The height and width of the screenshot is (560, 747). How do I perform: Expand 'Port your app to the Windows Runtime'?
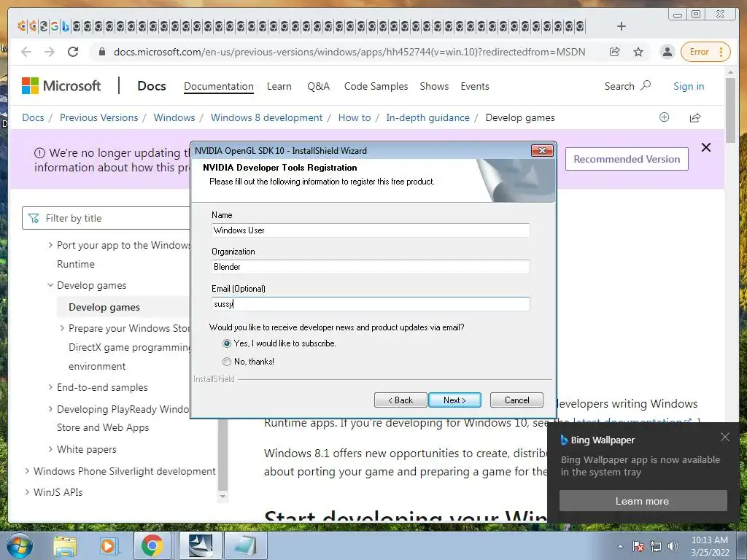(x=50, y=245)
